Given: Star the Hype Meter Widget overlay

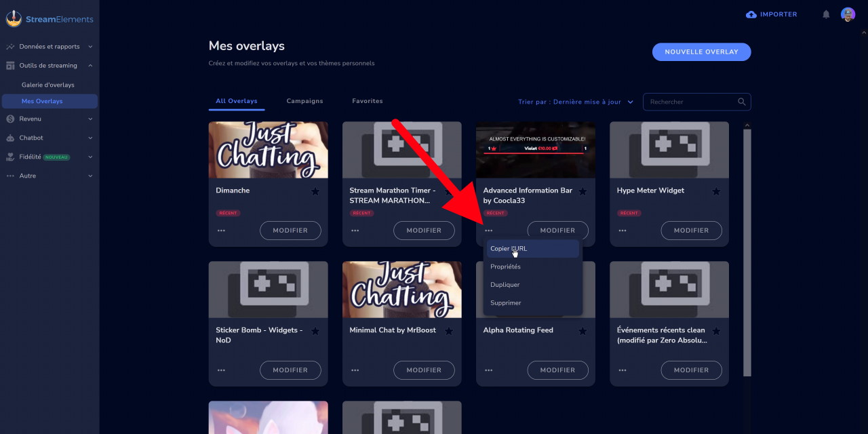Looking at the screenshot, I should point(716,192).
